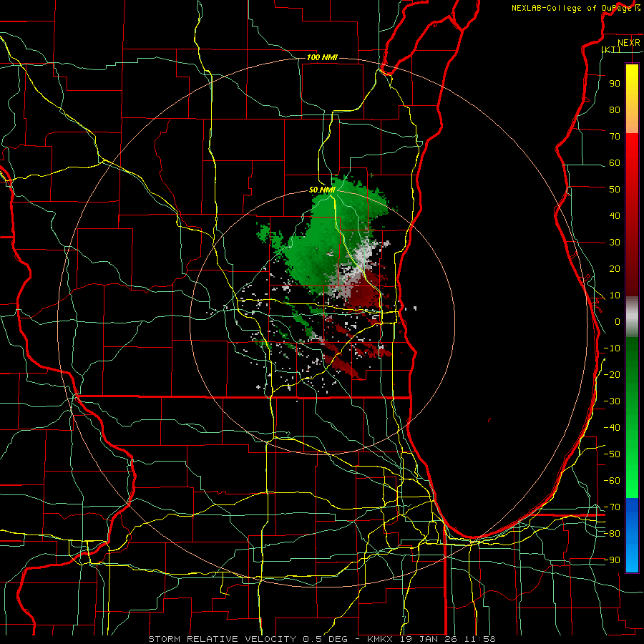Click the "100 NMI" range ring label
This screenshot has height=644, width=644.
tap(322, 57)
